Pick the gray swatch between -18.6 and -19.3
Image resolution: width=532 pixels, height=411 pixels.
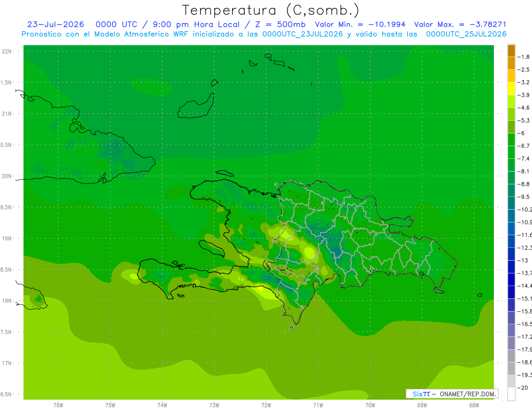coord(511,368)
